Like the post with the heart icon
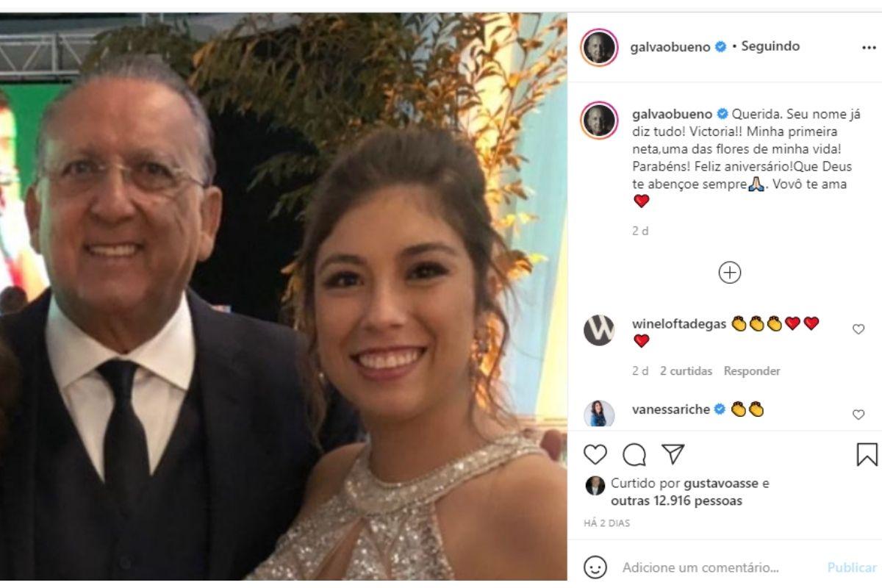The height and width of the screenshot is (588, 882). pos(595,455)
